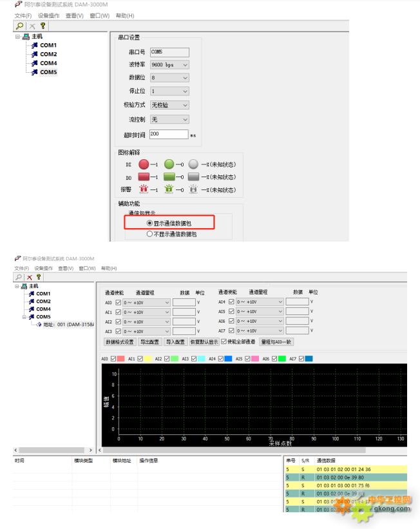
Task: Open the 停止位 dropdown
Action: [x=169, y=91]
